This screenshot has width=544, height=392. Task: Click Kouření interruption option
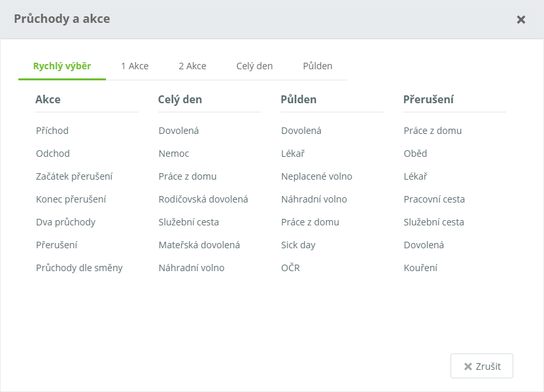click(420, 268)
